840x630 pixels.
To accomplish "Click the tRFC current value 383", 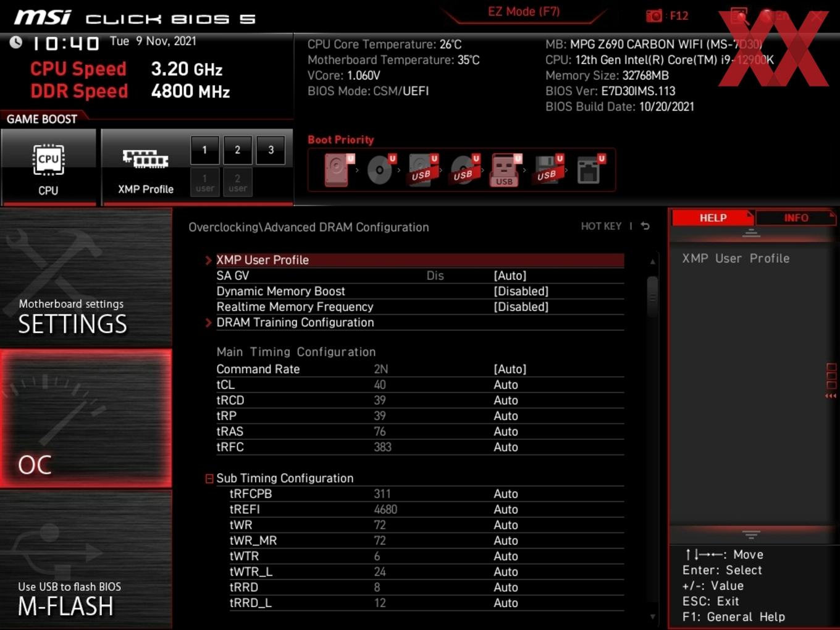I will pos(382,447).
